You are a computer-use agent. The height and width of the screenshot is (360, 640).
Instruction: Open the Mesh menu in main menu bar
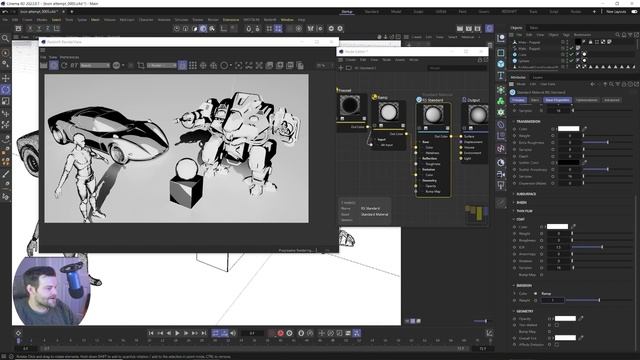(x=95, y=20)
